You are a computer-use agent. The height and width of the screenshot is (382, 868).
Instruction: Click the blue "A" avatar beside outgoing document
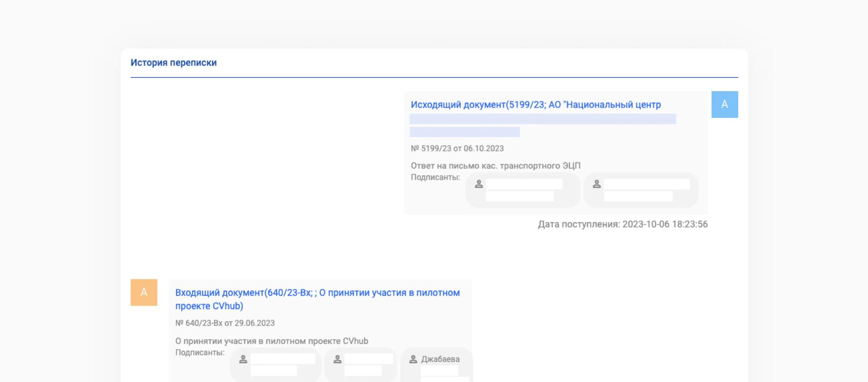pyautogui.click(x=724, y=104)
